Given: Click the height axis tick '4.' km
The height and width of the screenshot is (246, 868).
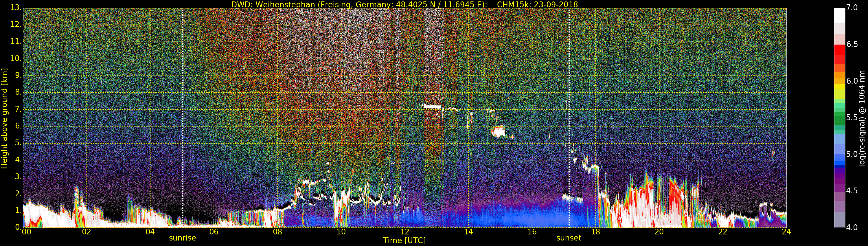Looking at the screenshot, I should pyautogui.click(x=18, y=160).
